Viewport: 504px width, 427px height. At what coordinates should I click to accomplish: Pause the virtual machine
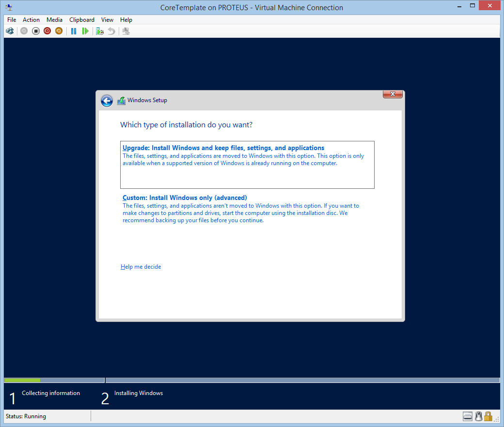[x=74, y=31]
